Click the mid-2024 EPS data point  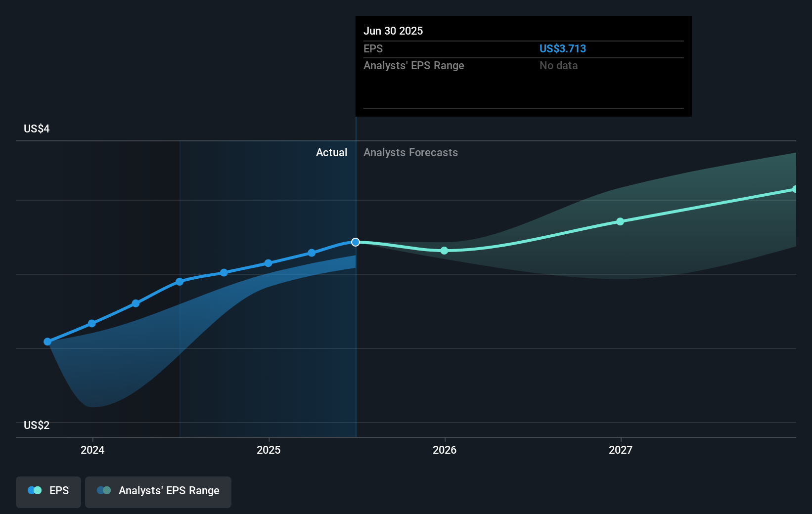point(180,282)
